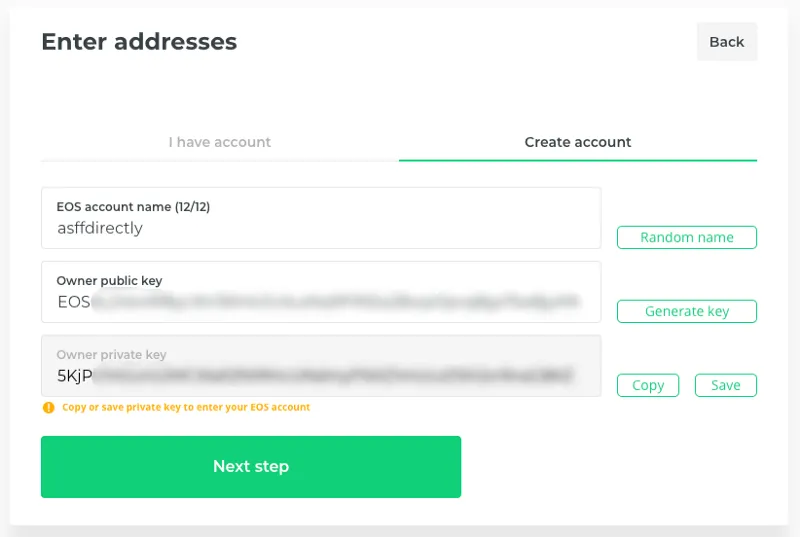Image resolution: width=800 pixels, height=537 pixels.
Task: Go back using the Back button
Action: pos(727,42)
